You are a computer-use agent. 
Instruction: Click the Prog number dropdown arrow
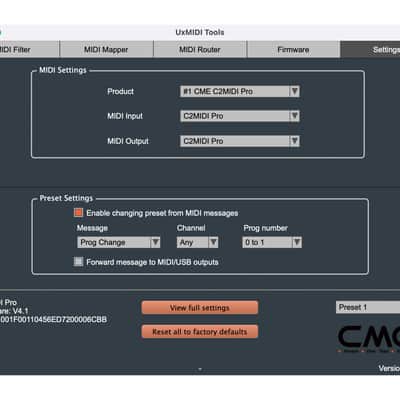tap(297, 242)
